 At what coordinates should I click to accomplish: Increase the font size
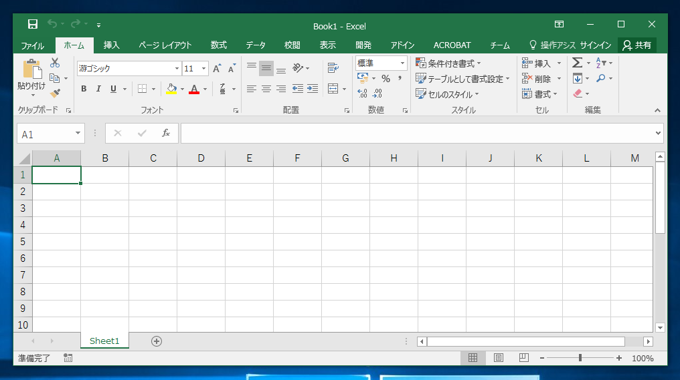(217, 68)
